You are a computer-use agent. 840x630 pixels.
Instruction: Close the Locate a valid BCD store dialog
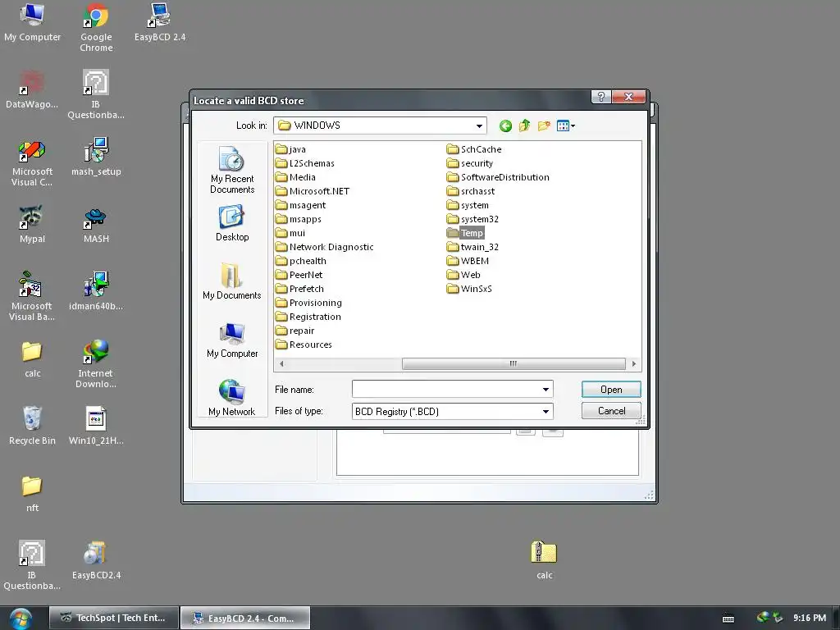(628, 97)
